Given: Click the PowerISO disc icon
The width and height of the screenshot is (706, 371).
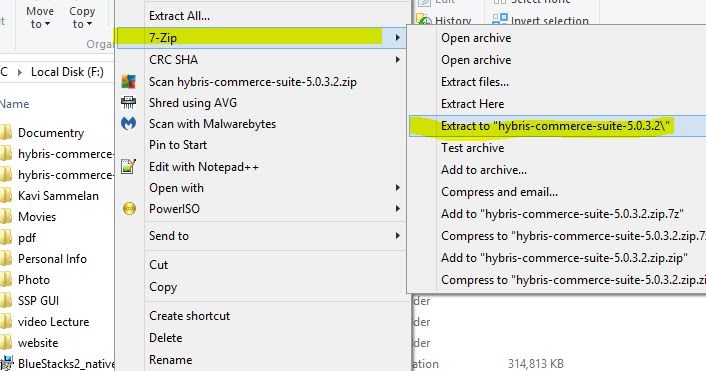Looking at the screenshot, I should tap(129, 209).
